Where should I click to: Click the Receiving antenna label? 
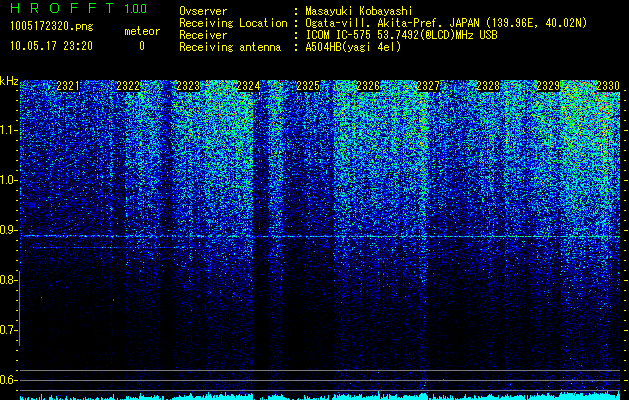tap(230, 47)
